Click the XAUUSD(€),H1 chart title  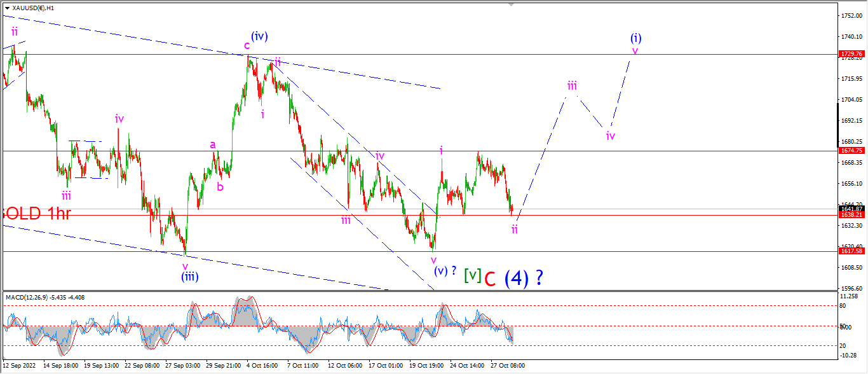point(33,8)
